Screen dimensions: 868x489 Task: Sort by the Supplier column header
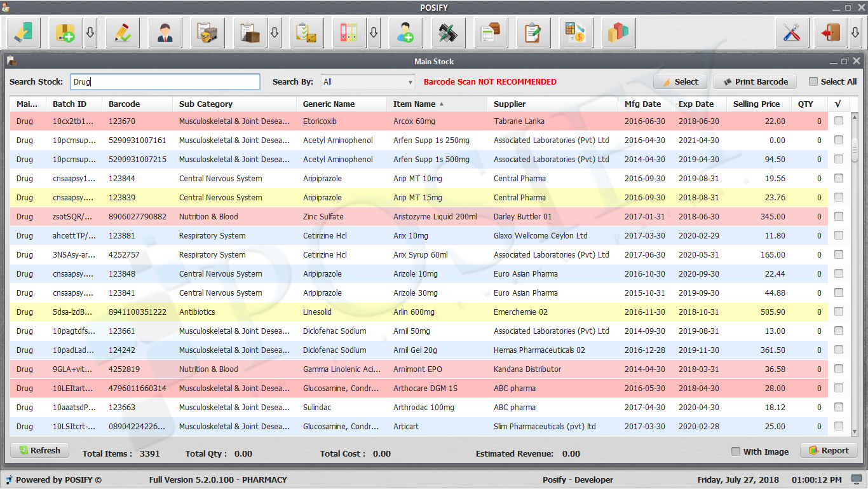[552, 104]
